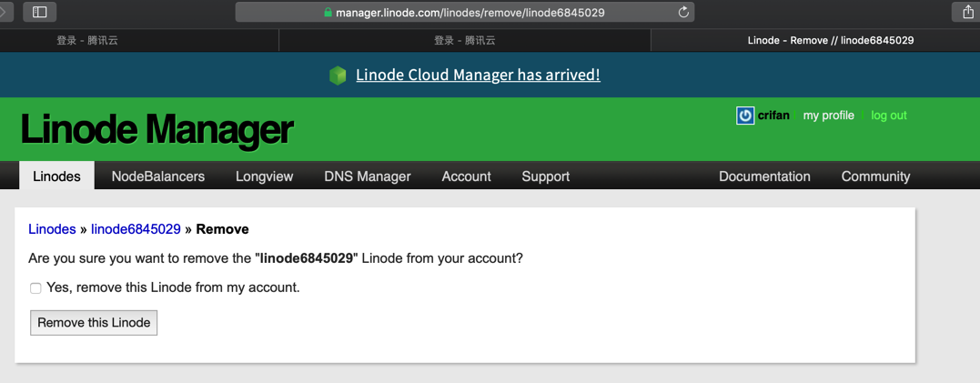The height and width of the screenshot is (383, 980).
Task: Click the reload page icon
Action: (683, 12)
